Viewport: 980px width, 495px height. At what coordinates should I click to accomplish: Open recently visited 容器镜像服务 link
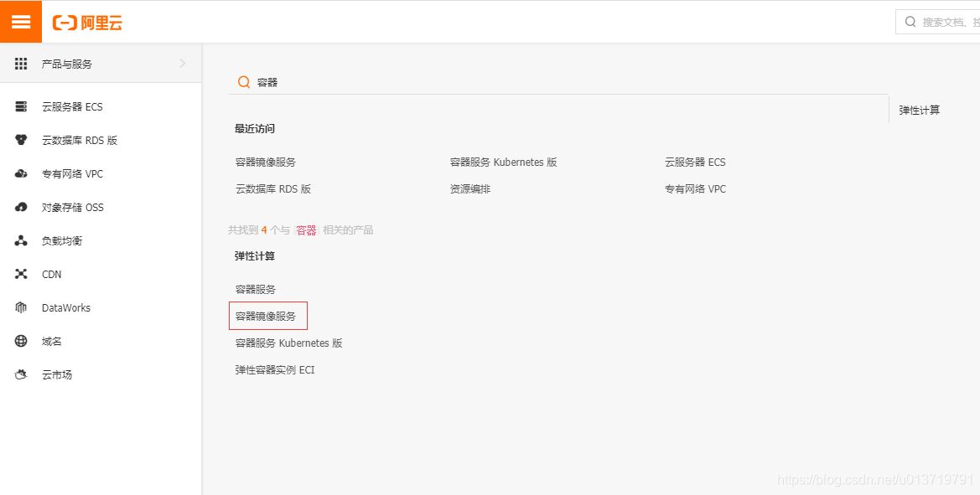point(266,162)
